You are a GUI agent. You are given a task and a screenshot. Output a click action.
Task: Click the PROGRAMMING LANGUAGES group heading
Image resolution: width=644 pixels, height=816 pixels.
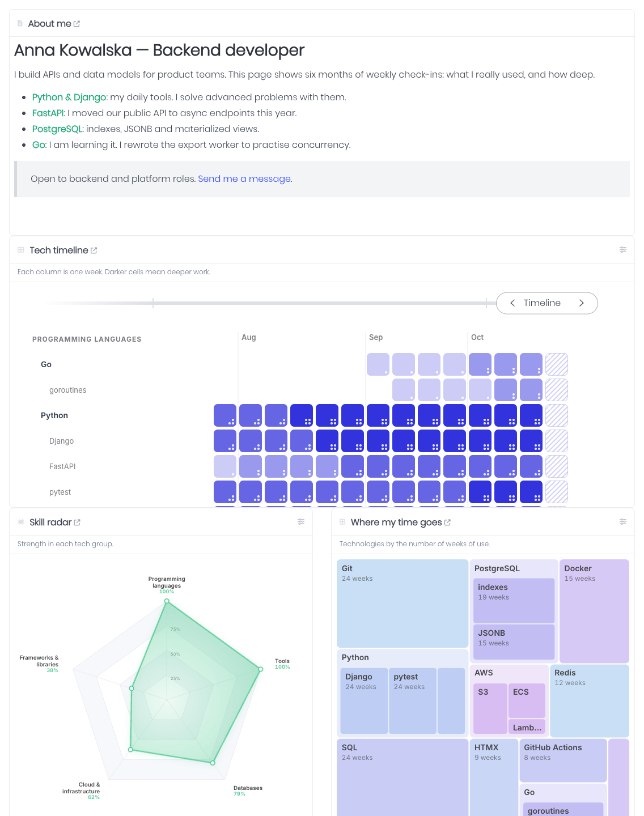tap(87, 339)
